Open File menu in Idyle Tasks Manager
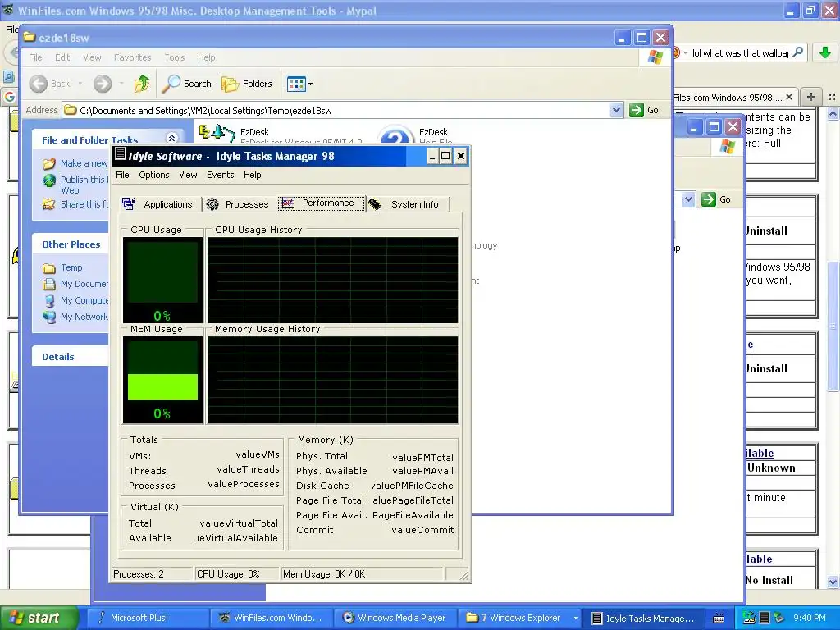The height and width of the screenshot is (630, 840). tap(122, 175)
